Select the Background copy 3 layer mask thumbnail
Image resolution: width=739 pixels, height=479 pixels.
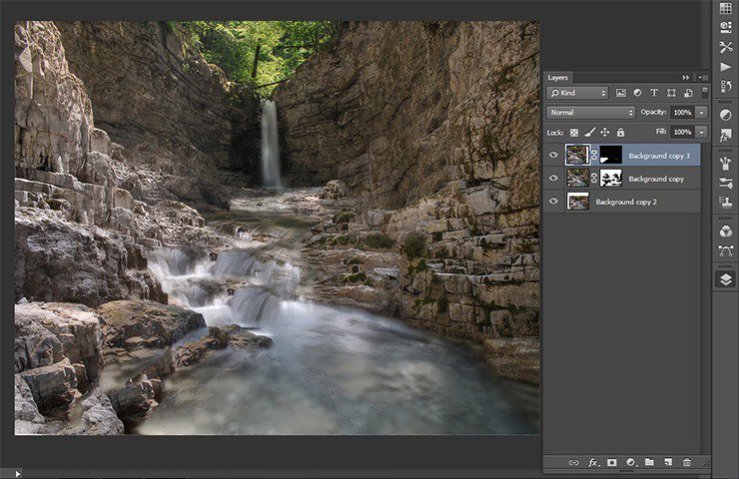click(x=610, y=155)
